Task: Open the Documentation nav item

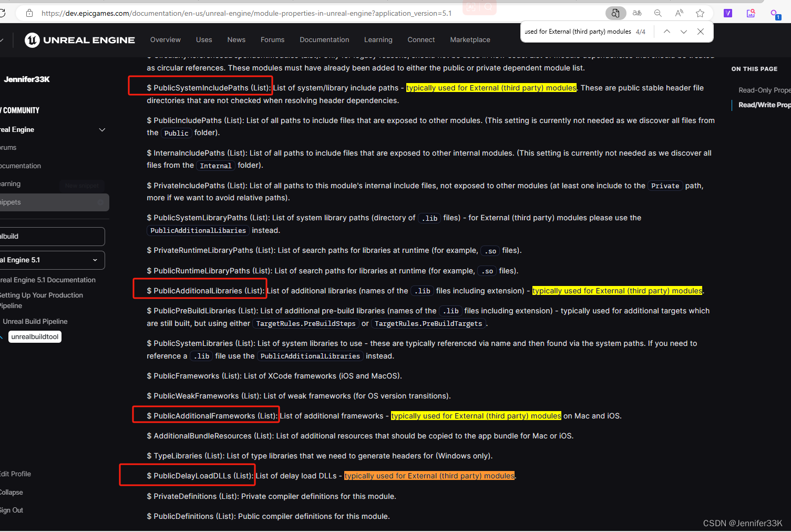Action: 324,40
